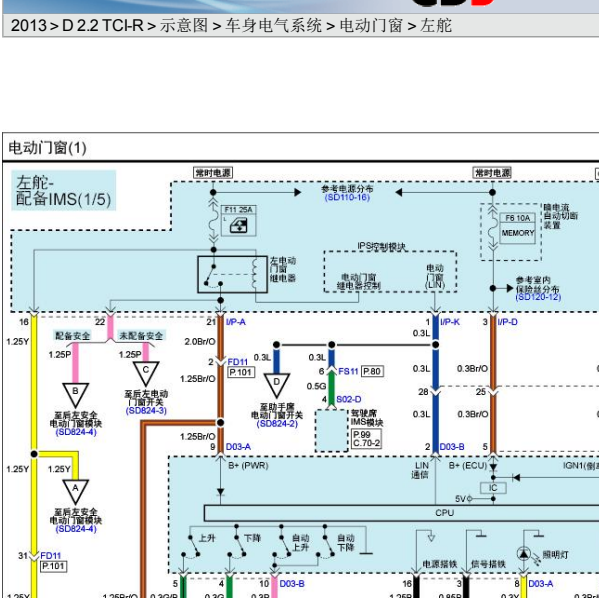Click the 电源搭铁 ground label

[x=440, y=564]
